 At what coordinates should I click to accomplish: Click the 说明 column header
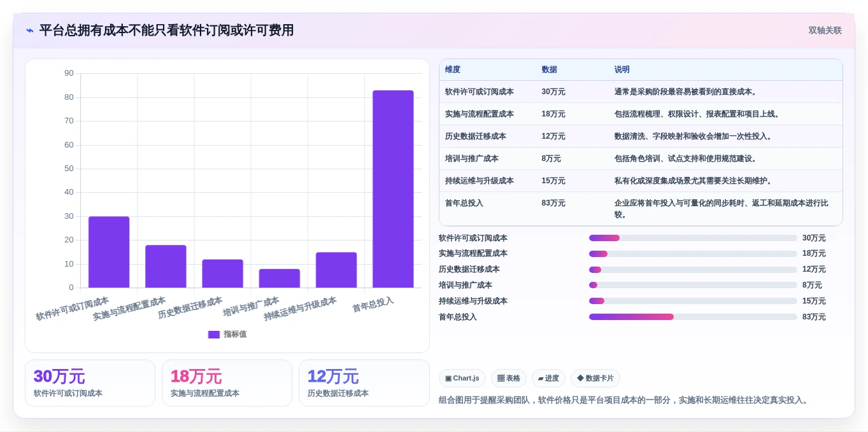click(x=622, y=69)
